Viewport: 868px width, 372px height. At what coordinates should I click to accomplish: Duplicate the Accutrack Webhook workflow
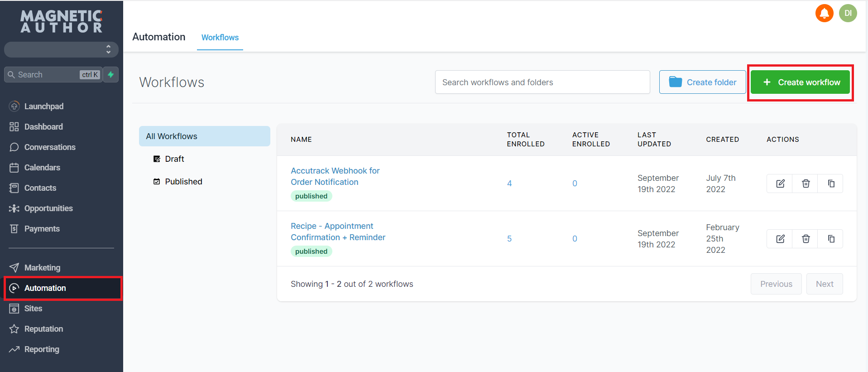click(831, 184)
